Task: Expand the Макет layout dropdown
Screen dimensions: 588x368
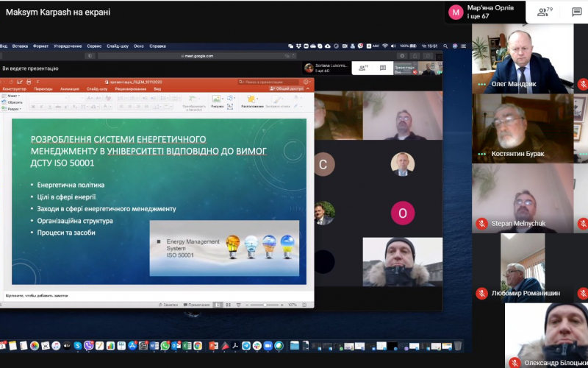Action: coord(11,96)
